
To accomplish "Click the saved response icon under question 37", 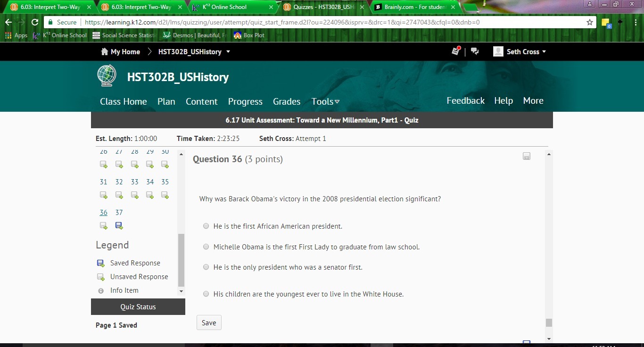I will coord(119,226).
